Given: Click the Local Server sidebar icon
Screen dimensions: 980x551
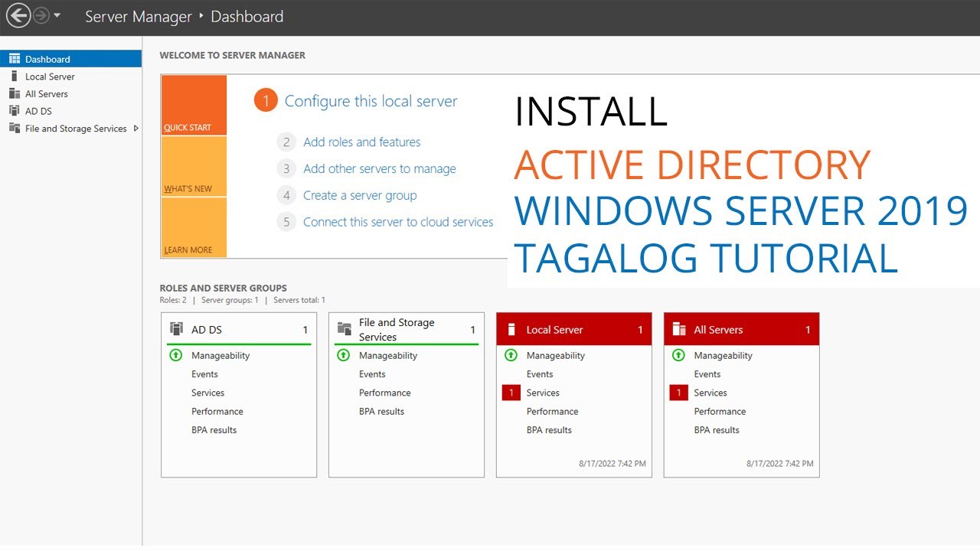Looking at the screenshot, I should coord(15,77).
